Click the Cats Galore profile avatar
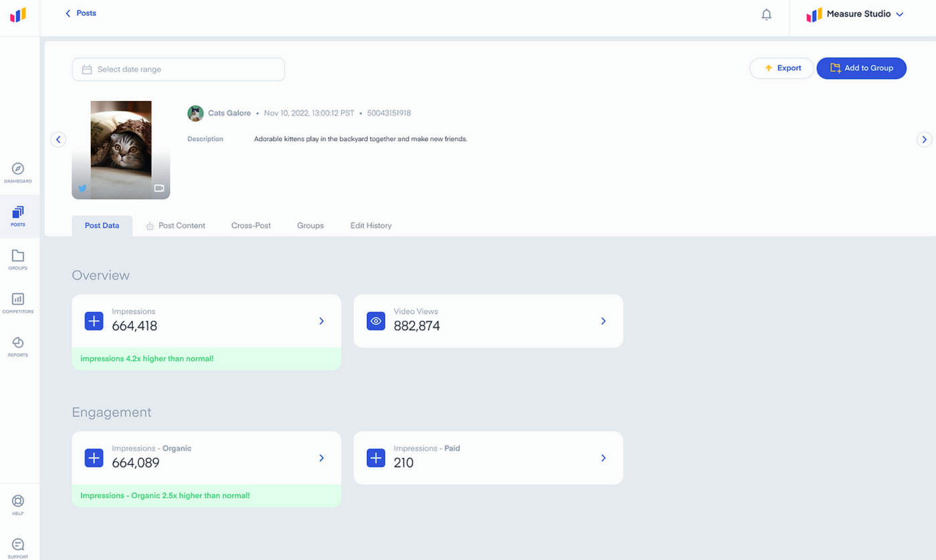 (x=195, y=113)
